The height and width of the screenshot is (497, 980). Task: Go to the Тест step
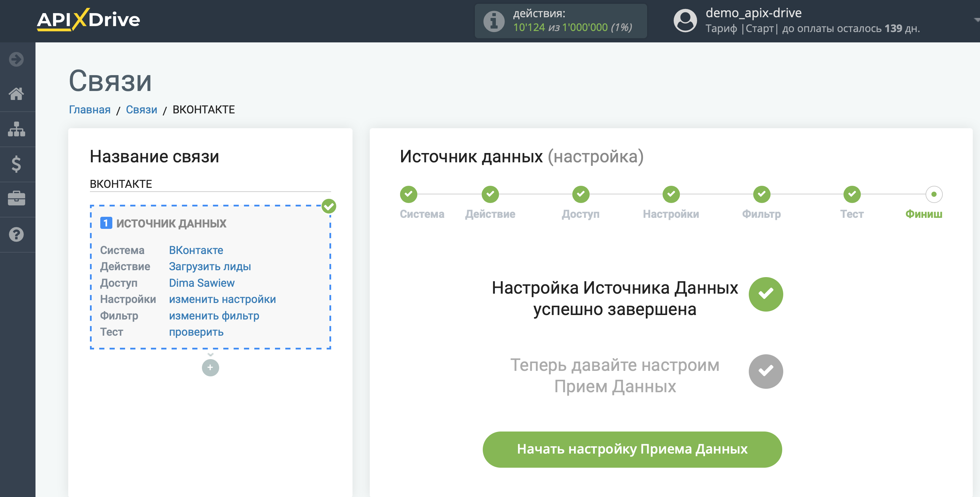tap(852, 194)
